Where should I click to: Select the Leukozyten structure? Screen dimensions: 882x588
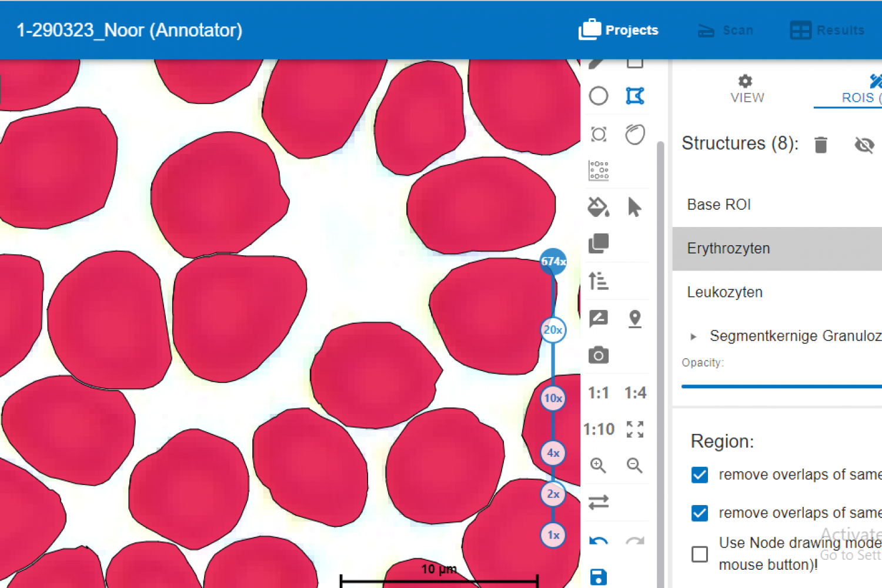click(725, 292)
